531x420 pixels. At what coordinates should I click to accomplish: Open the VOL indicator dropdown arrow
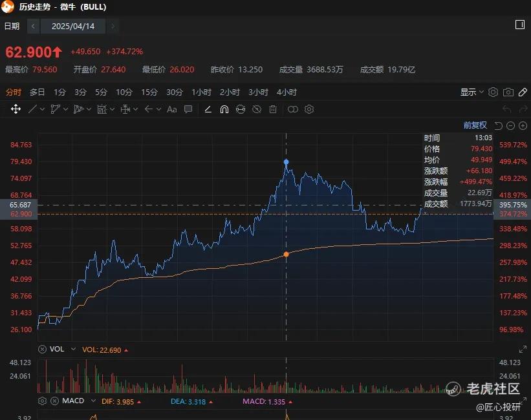pos(72,349)
